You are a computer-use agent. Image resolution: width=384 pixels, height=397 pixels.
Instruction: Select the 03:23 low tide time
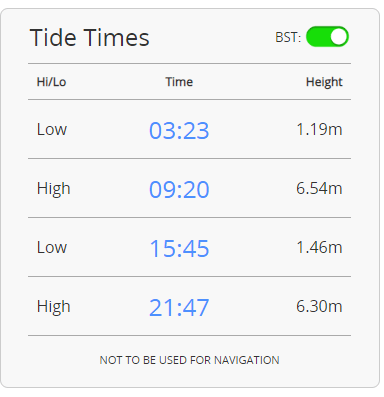179,130
